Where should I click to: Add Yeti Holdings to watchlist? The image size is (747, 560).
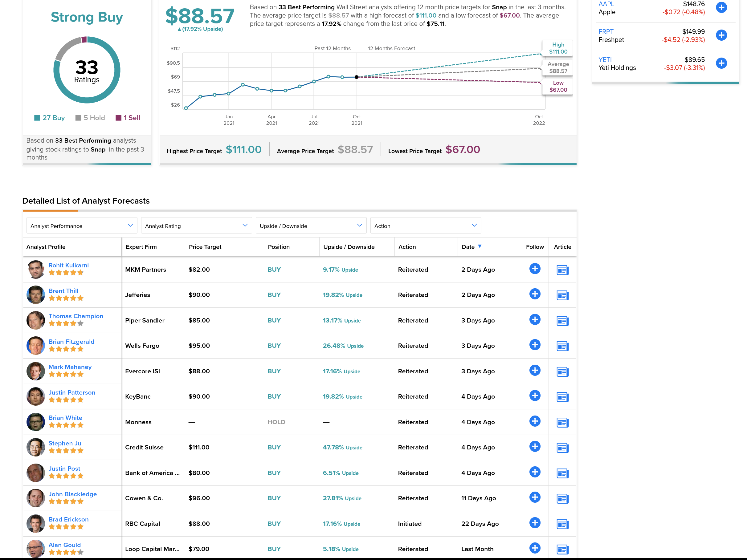721,63
